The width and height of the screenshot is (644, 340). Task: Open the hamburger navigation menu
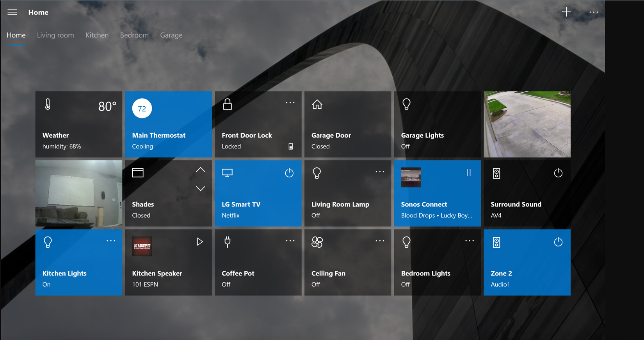12,12
